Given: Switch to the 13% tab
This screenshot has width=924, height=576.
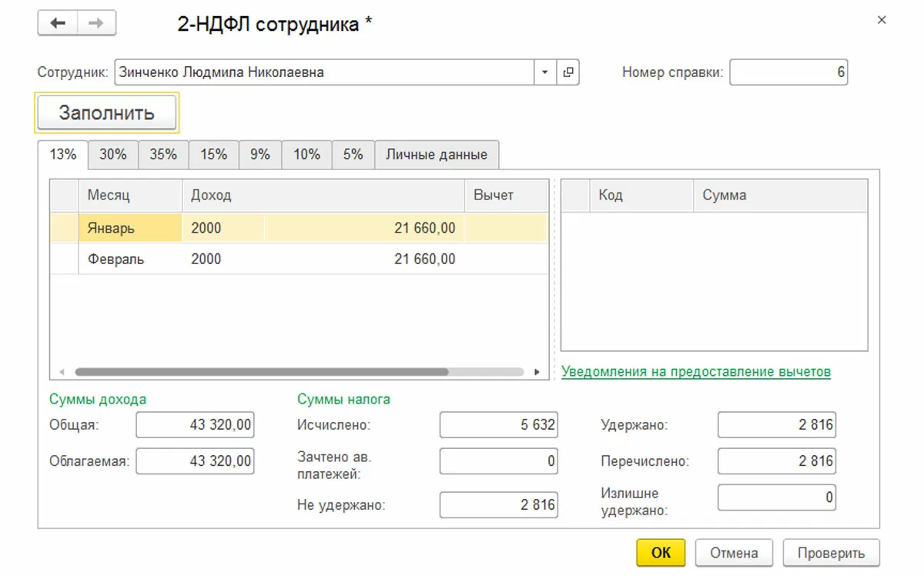Looking at the screenshot, I should (x=63, y=154).
